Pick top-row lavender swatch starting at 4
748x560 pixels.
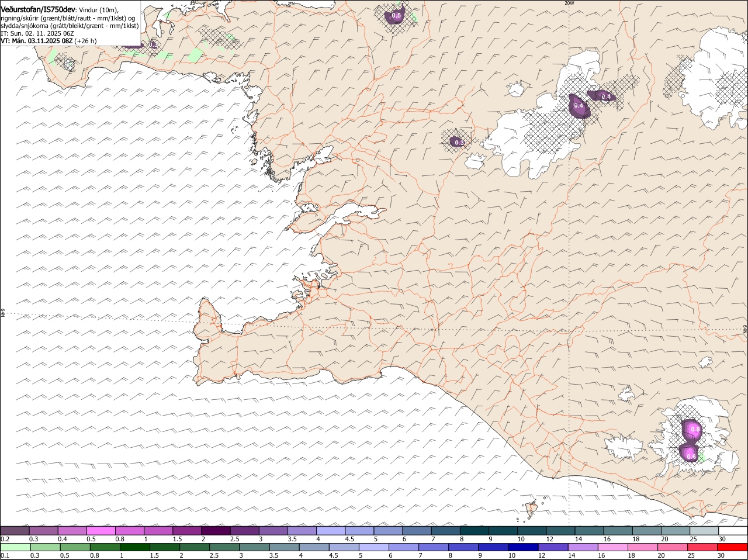[x=331, y=531]
